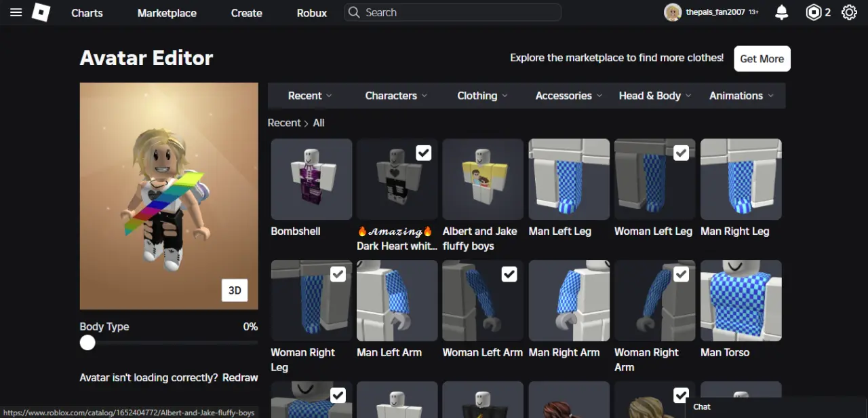Screen dimensions: 868x418
Task: Select the Man Torso thumbnail
Action: pyautogui.click(x=741, y=301)
